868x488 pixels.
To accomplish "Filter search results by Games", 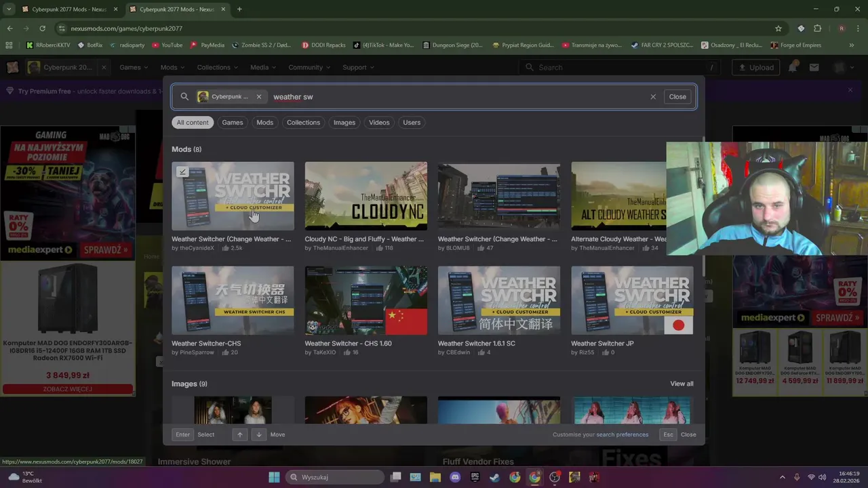I will pos(233,123).
